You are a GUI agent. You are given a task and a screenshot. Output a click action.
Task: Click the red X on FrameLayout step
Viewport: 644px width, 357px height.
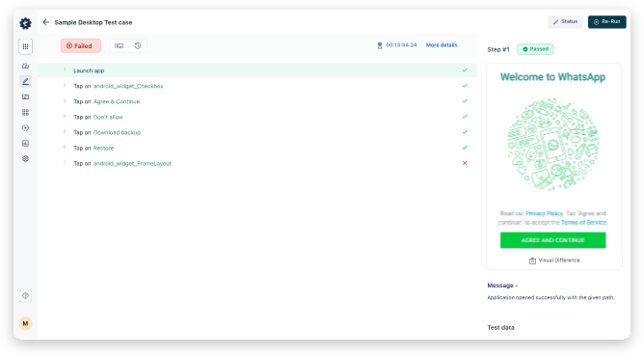tap(465, 163)
